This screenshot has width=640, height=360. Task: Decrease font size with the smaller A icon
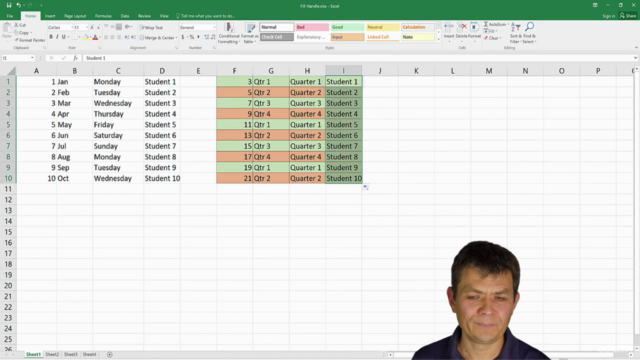point(98,27)
